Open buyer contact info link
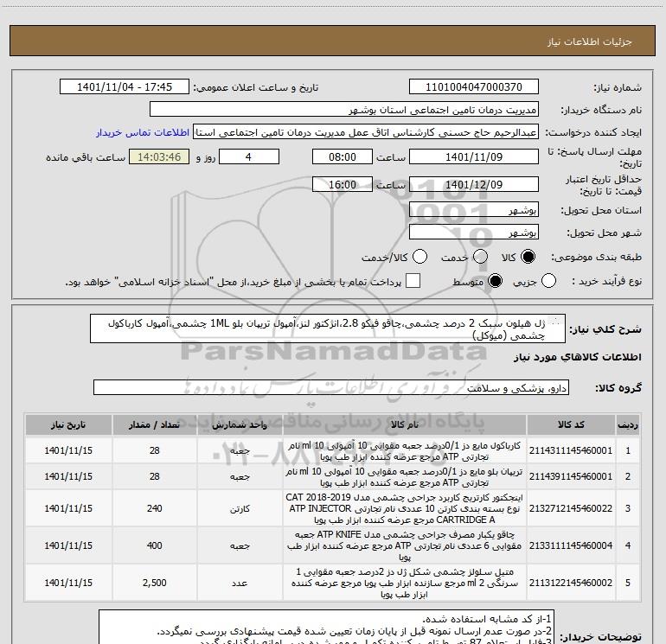 tap(143, 132)
